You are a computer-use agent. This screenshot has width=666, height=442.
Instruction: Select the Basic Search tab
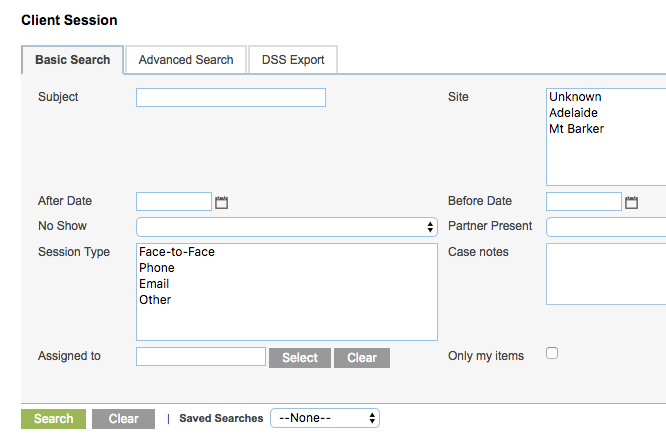click(73, 60)
